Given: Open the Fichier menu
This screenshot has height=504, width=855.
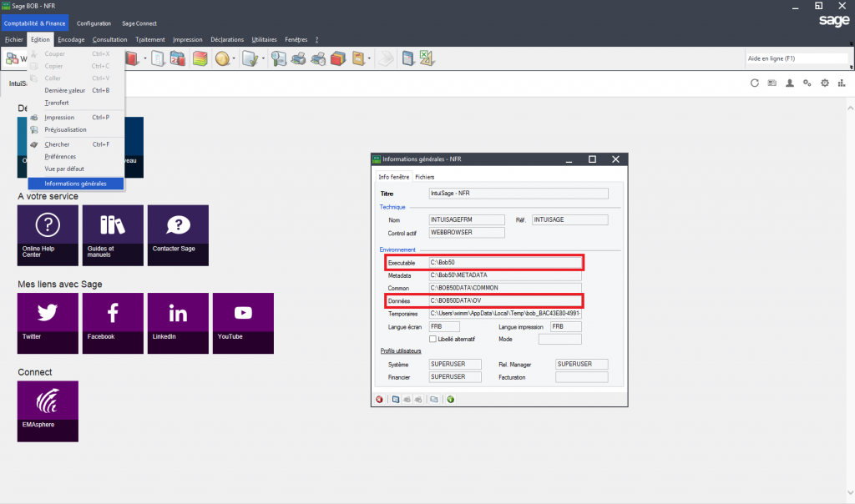Looking at the screenshot, I should tap(14, 39).
